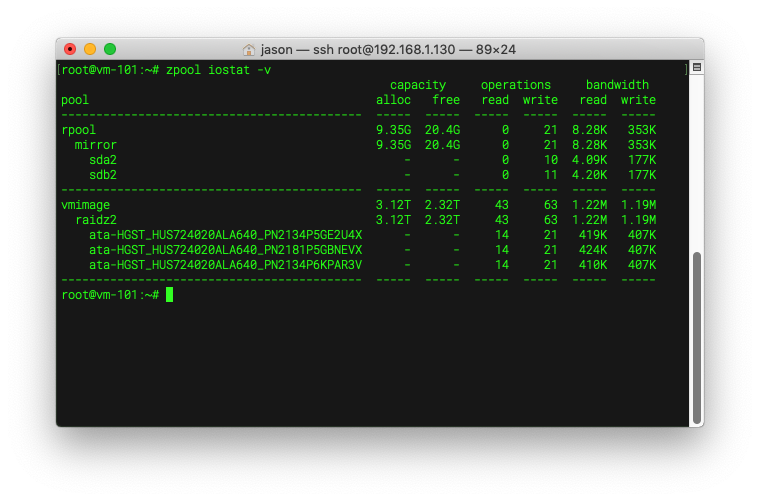Click the disk name ending in PN2134P6KPAR3V

225,265
